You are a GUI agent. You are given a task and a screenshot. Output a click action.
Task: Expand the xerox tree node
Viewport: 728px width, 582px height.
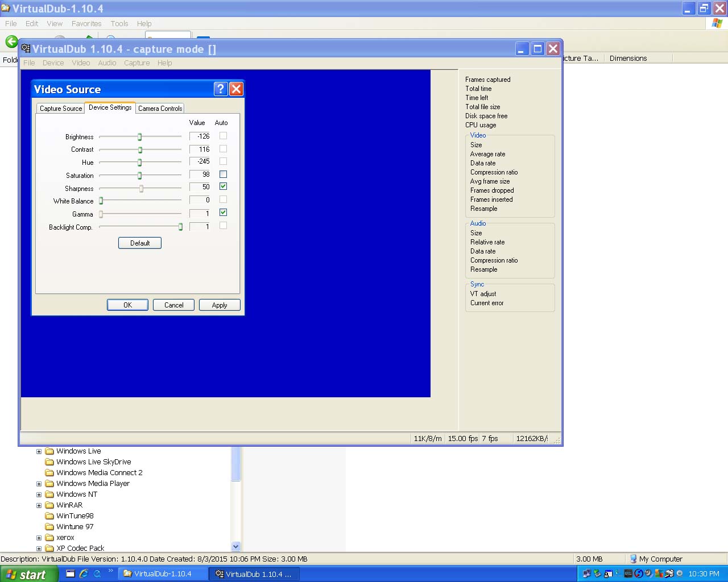(39, 538)
